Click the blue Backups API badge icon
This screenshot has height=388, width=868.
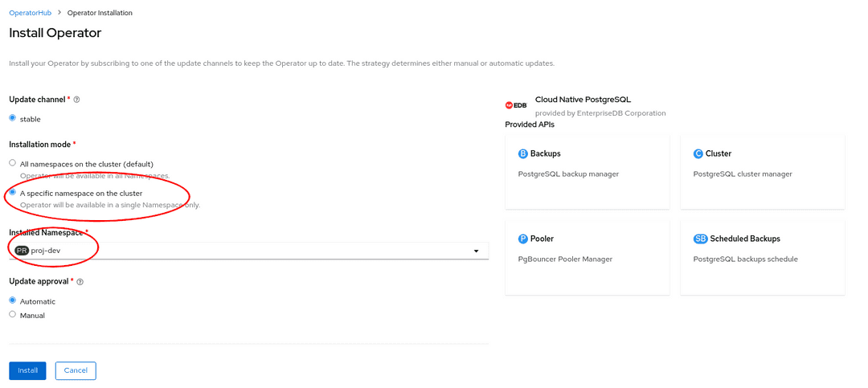(x=522, y=153)
